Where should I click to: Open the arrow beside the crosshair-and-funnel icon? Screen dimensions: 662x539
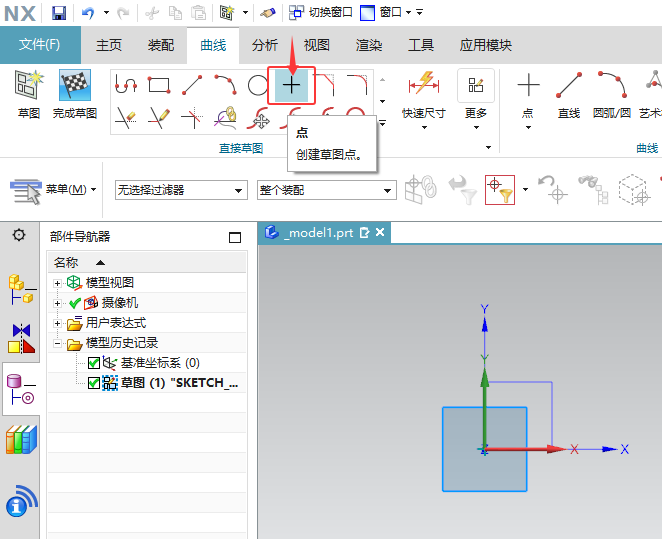(525, 190)
